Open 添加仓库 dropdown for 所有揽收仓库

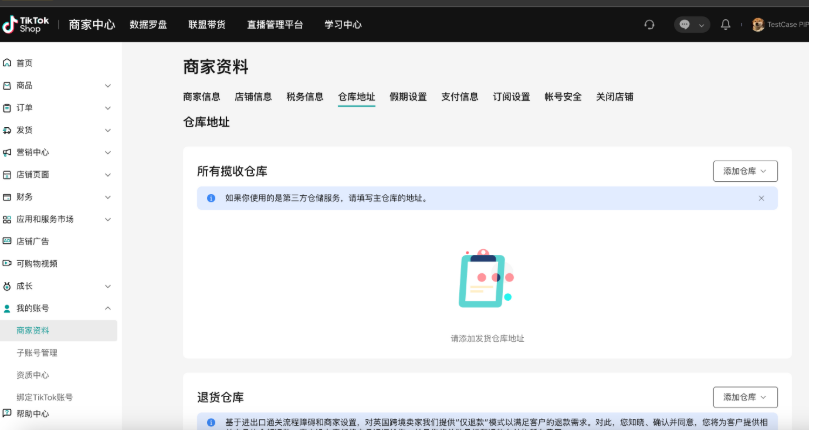[x=745, y=171]
